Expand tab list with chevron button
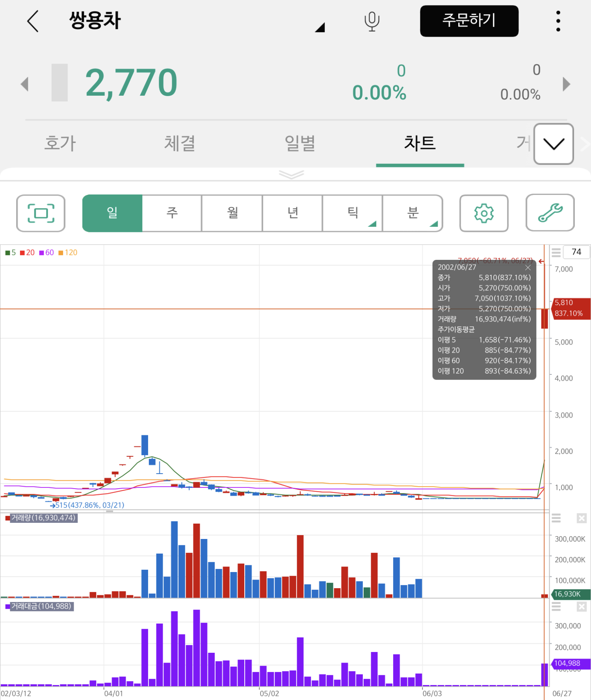Image resolution: width=591 pixels, height=700 pixels. 553,144
